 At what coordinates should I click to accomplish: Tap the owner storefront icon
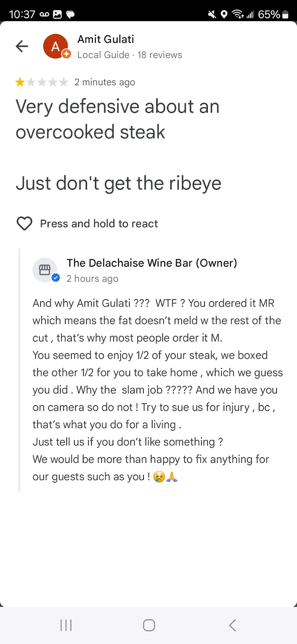45,270
